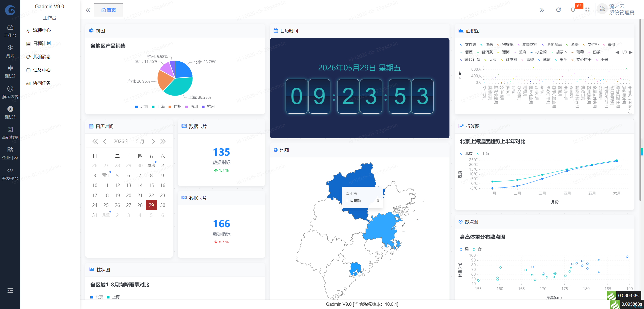Click the calendar icon of small calendar panel
644x309 pixels.
pos(91,126)
